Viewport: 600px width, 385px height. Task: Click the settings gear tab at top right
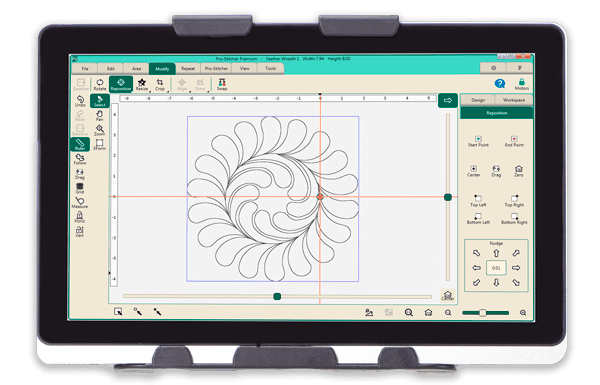(x=494, y=68)
